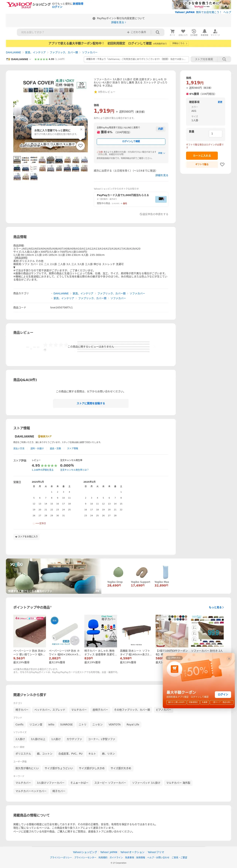Viewport: 237px width, 868px height.
Task: Click 家具、インテリア in top breadcrumb
Action: [x=35, y=53]
